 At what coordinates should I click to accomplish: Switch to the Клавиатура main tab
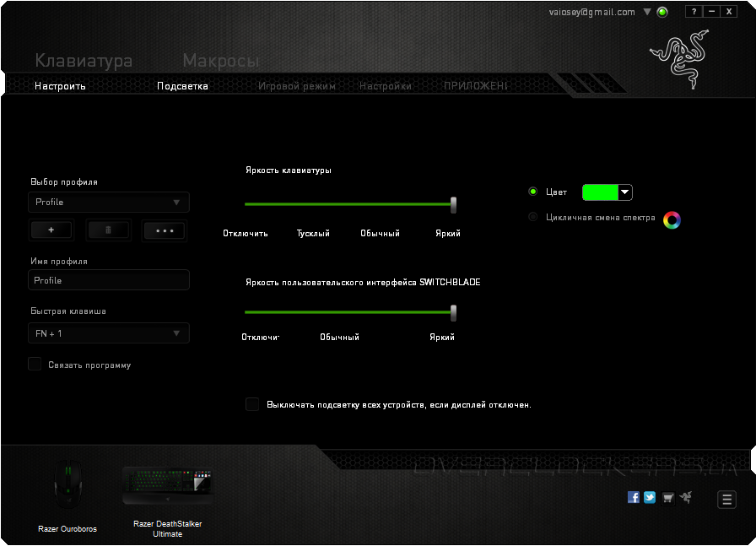84,61
